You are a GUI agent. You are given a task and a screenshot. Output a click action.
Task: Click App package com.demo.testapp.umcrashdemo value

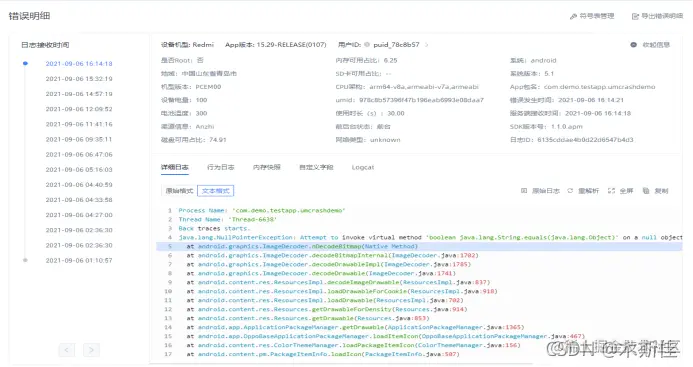pyautogui.click(x=599, y=87)
